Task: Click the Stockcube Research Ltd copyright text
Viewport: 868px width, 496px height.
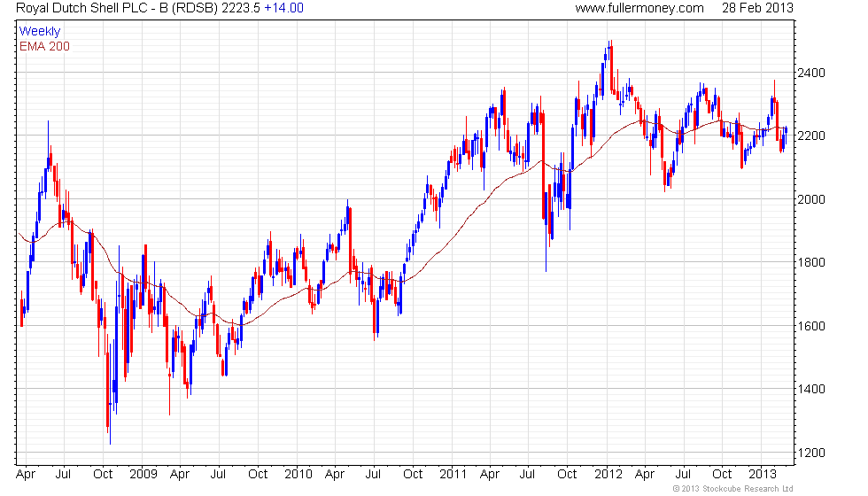Action: coord(733,489)
